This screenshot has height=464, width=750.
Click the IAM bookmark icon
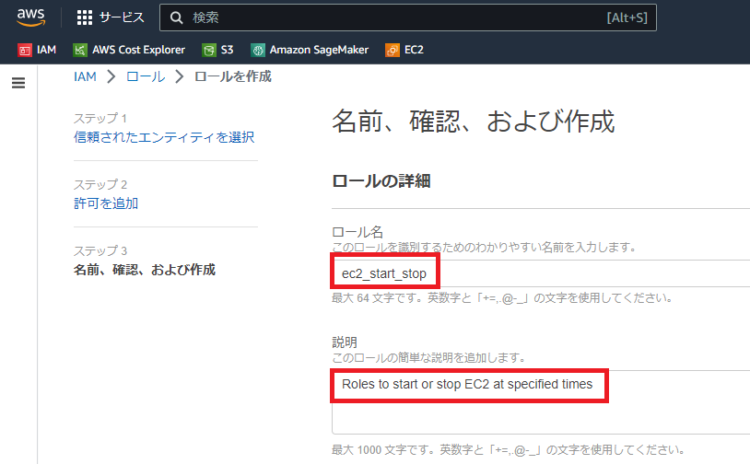click(x=24, y=50)
